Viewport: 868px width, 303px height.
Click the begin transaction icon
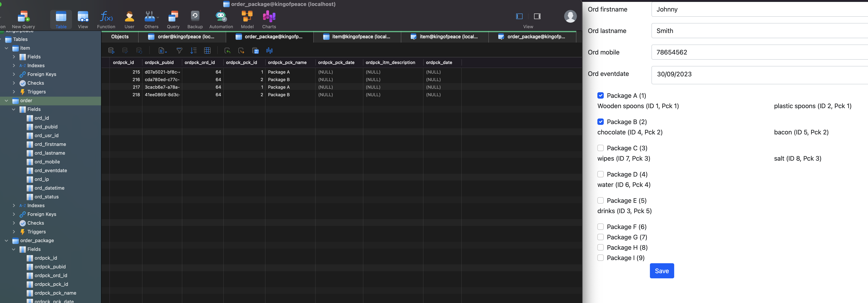tap(111, 50)
